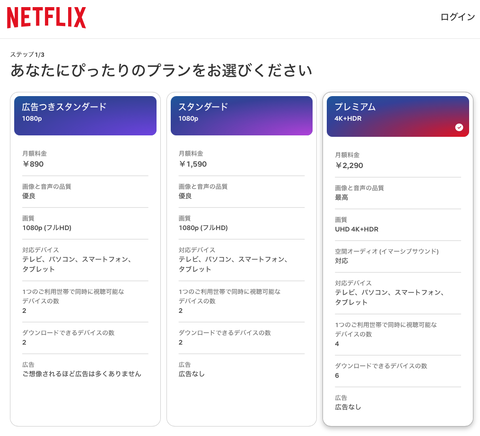Pick the プレミアム plan header
Image resolution: width=480 pixels, height=436 pixels.
pos(398,116)
